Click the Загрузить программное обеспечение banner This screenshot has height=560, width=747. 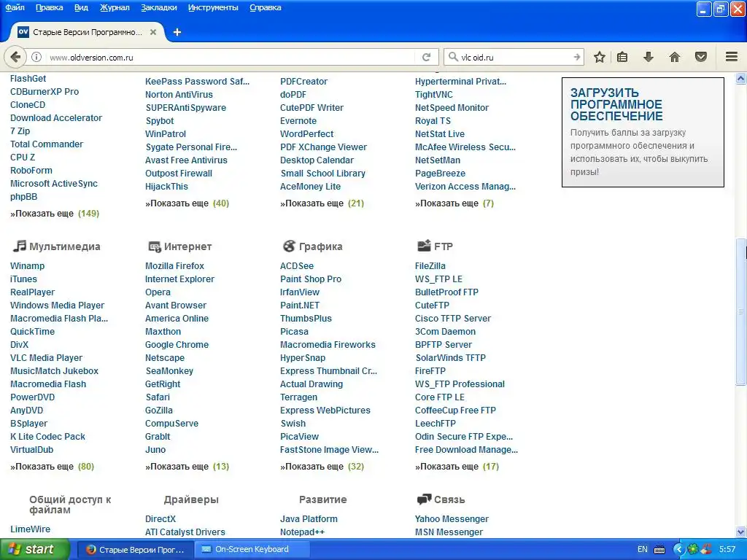pos(643,132)
